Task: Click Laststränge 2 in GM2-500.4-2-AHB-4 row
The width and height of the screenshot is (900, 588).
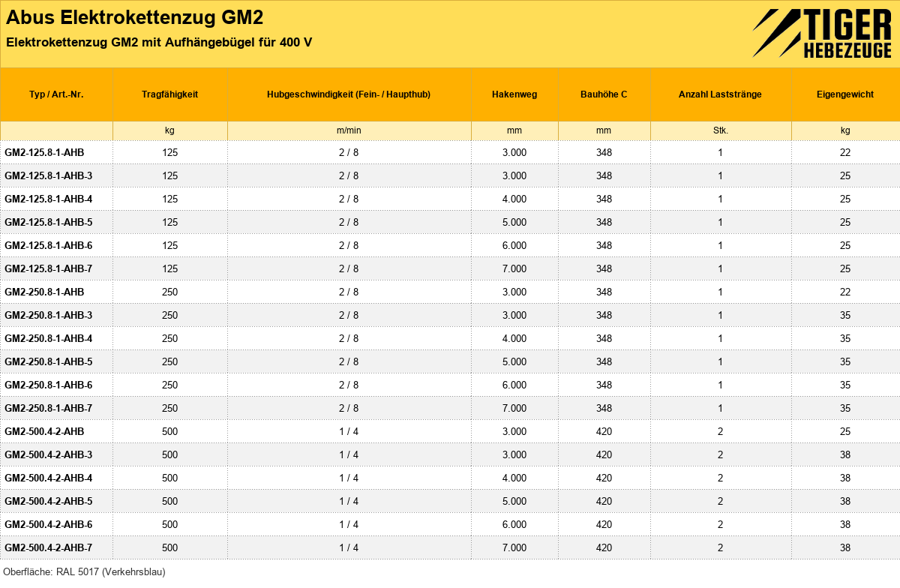Action: pos(720,478)
